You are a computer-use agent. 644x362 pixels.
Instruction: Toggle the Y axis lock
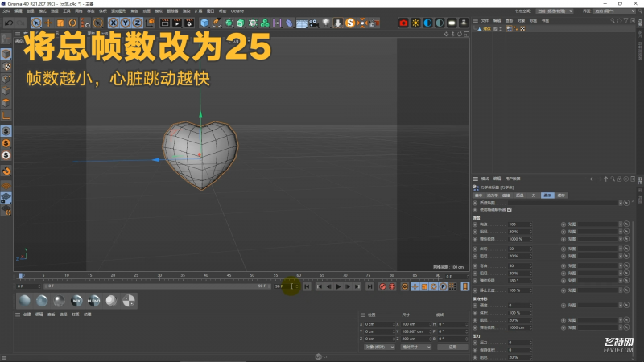(126, 23)
